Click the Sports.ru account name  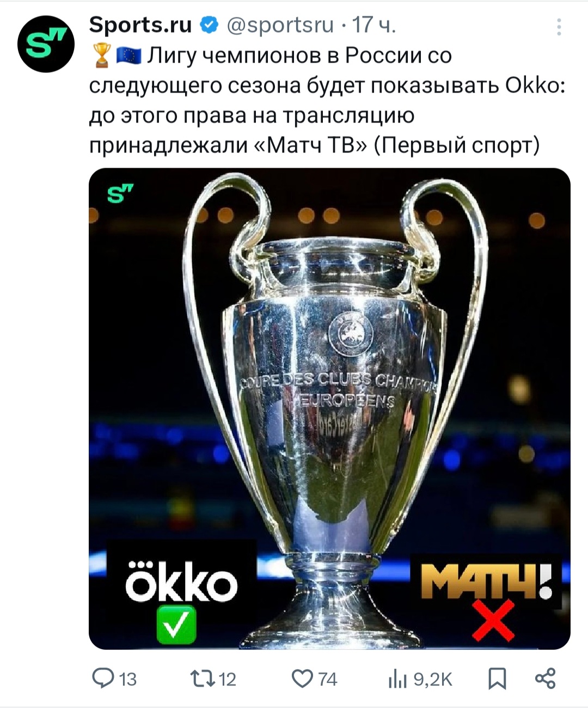(x=140, y=25)
